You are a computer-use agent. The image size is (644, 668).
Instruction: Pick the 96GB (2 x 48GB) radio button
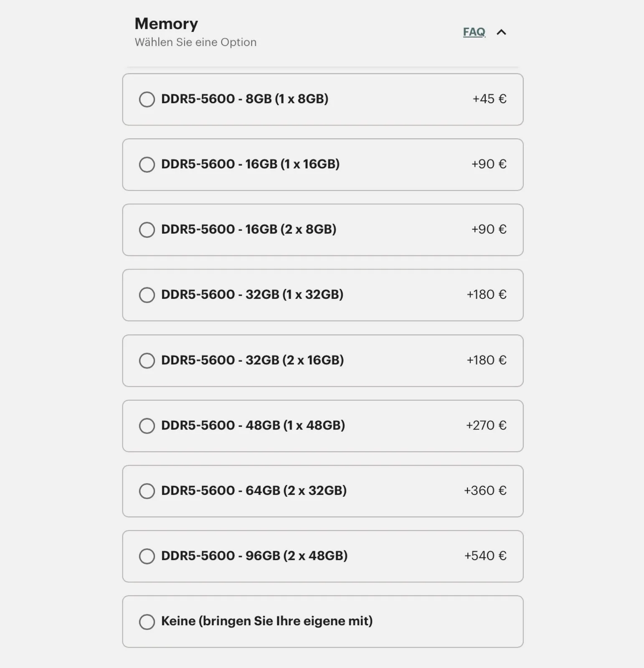[147, 556]
